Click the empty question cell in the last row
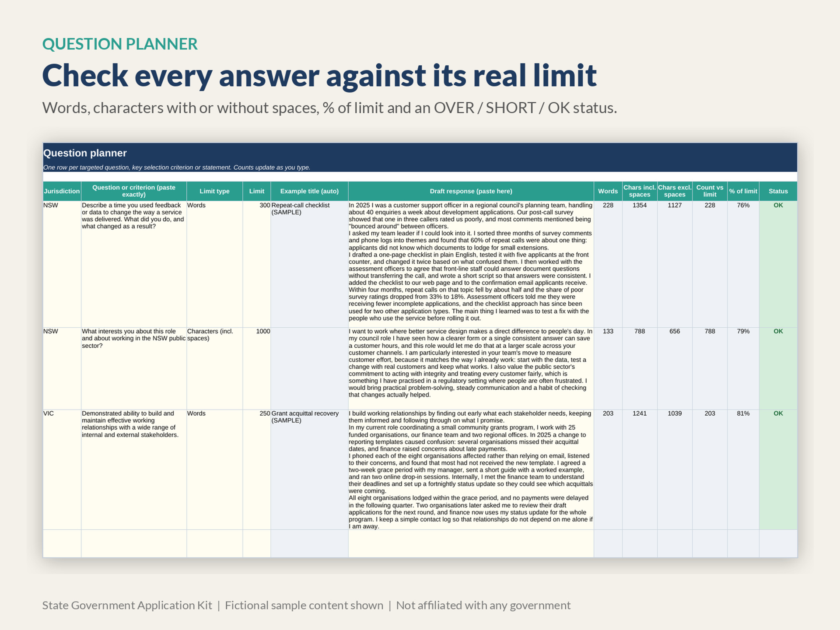840x630 pixels. tap(134, 543)
